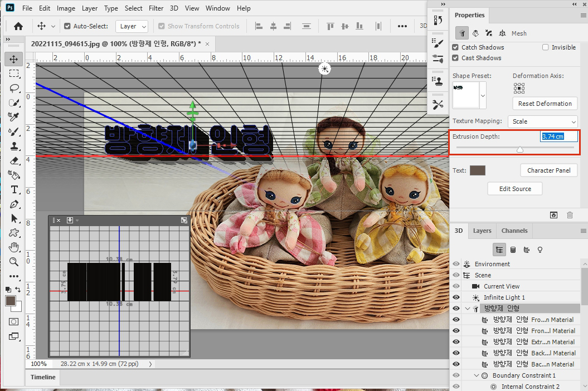This screenshot has width=588, height=391.
Task: Select the Custom Shape tool
Action: 14,233
